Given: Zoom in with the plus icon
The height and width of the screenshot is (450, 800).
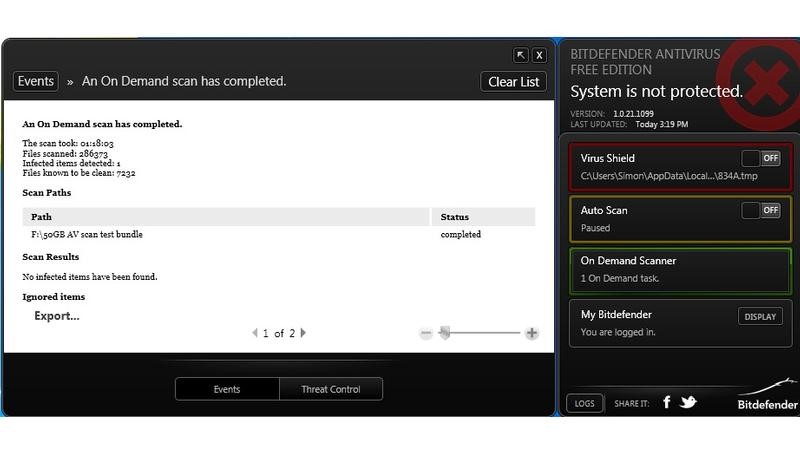Looking at the screenshot, I should 532,333.
